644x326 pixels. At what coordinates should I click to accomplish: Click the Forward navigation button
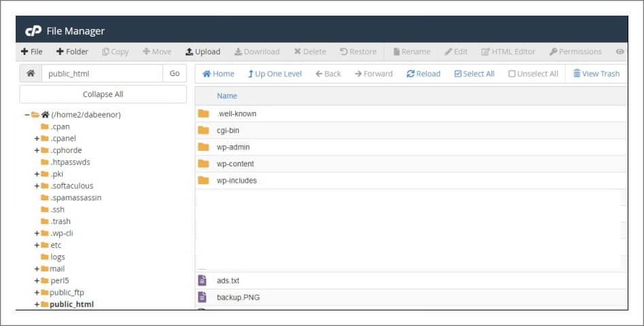coord(374,74)
